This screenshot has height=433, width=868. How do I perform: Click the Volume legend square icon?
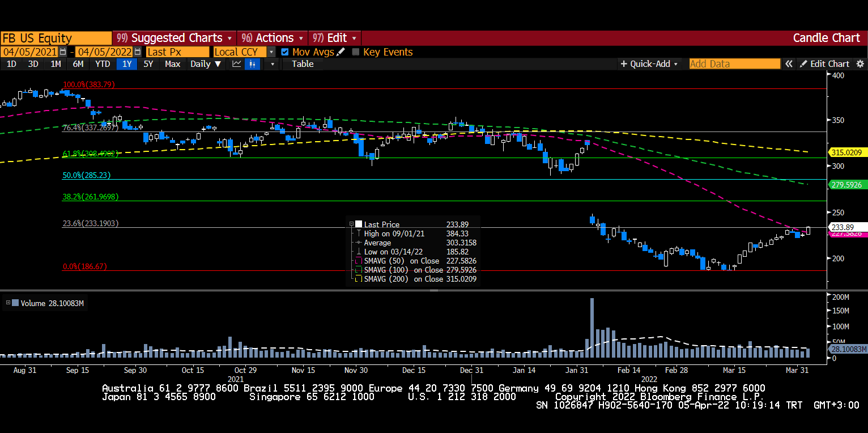point(15,303)
